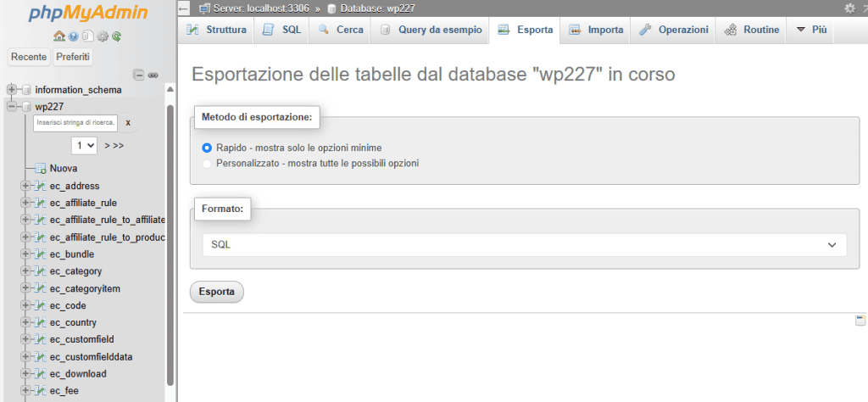Open the ec_country table
Viewport: 868px width, 402px height.
[73, 323]
